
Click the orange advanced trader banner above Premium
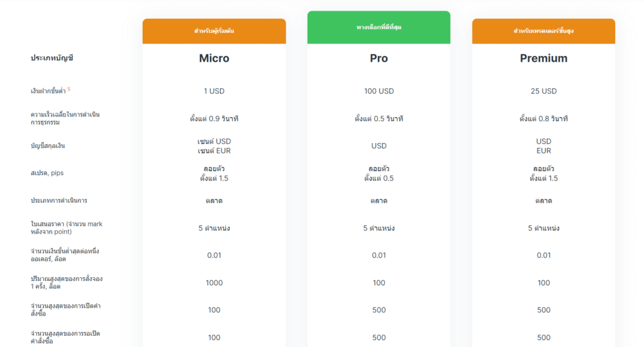[x=543, y=31]
